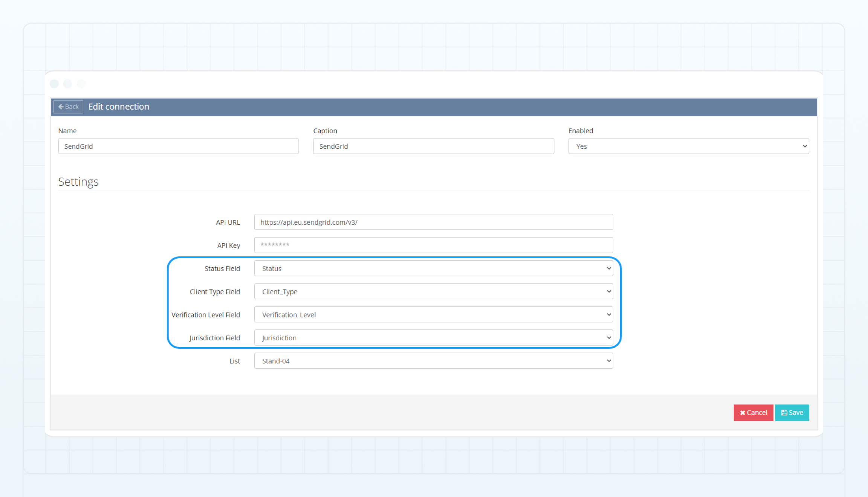This screenshot has height=497, width=868.
Task: Open the Status Field dropdown
Action: tap(433, 268)
